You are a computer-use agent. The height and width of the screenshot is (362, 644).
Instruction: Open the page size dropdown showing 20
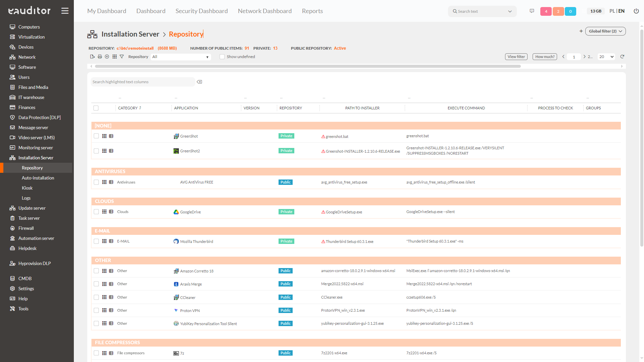606,57
